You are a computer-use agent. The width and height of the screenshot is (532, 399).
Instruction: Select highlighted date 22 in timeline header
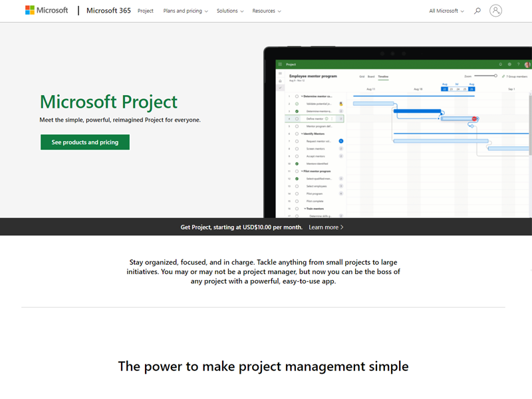coord(444,89)
